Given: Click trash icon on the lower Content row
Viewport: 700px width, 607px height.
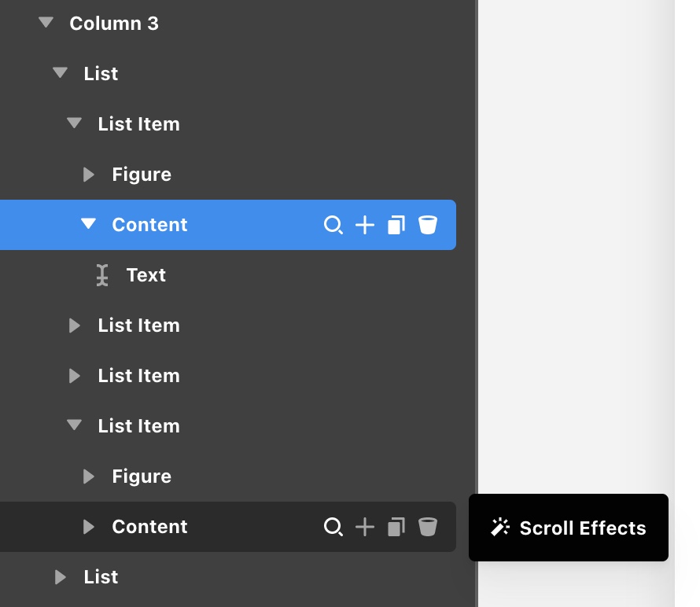Looking at the screenshot, I should [427, 527].
